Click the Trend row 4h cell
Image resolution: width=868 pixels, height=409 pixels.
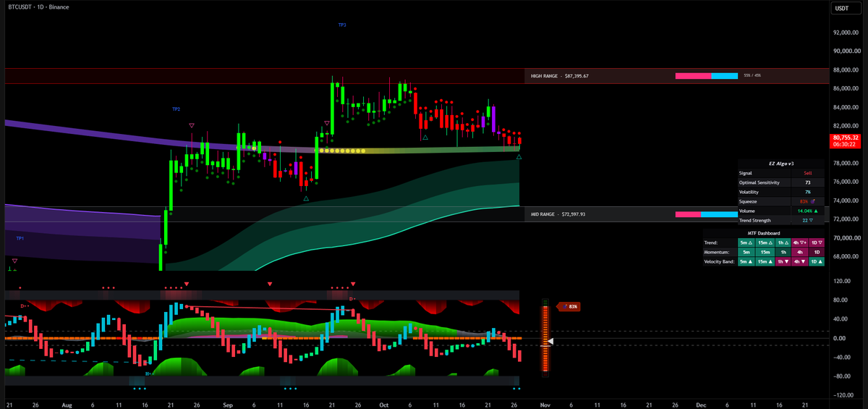pos(799,242)
